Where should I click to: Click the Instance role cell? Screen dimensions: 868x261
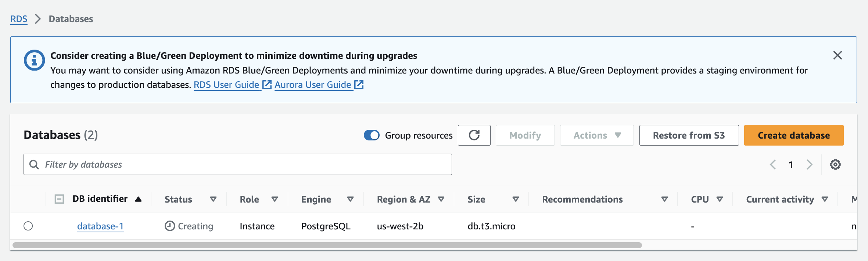coord(257,226)
